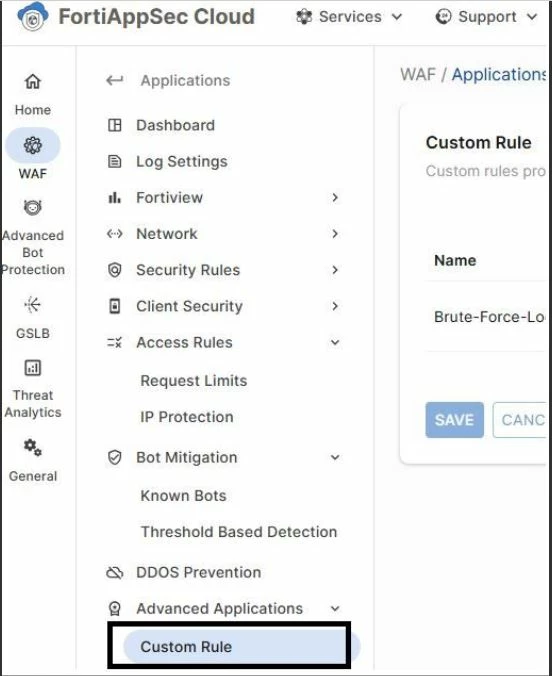Collapse the Access Rules section

[x=335, y=342]
